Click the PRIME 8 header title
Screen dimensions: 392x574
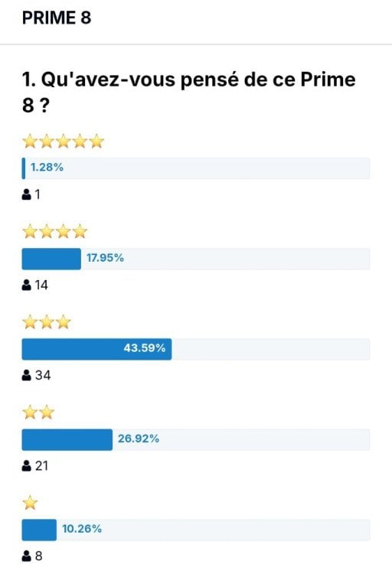[57, 18]
